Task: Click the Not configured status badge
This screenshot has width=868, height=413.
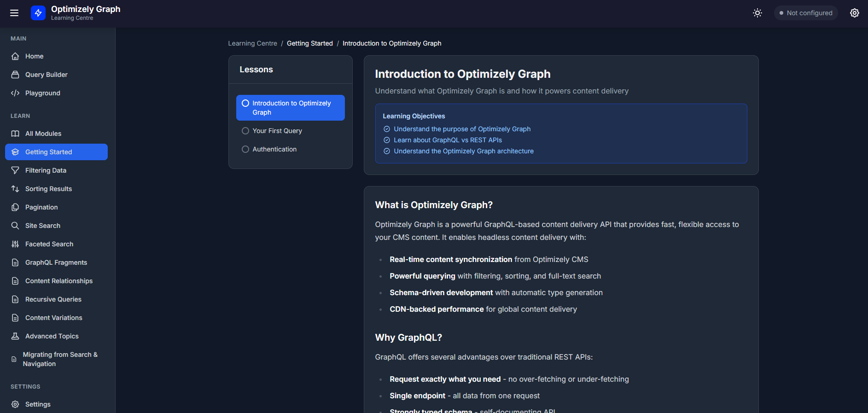Action: click(x=805, y=13)
